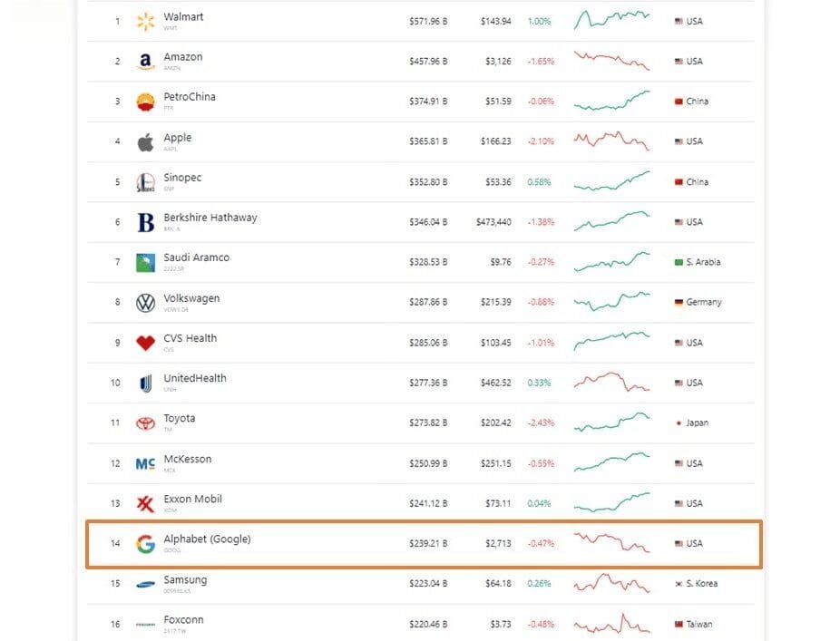The image size is (840, 641).
Task: Select the Saudi Aramco logo
Action: (145, 261)
